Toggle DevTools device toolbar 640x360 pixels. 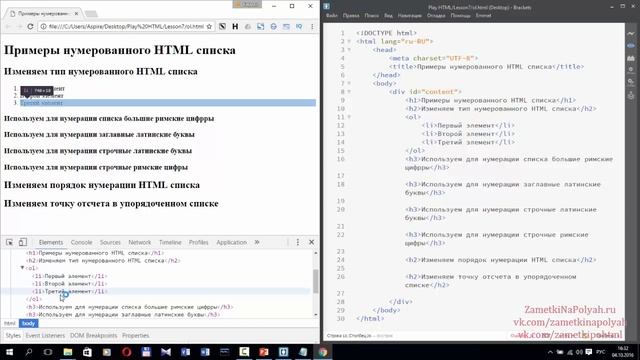click(x=22, y=242)
